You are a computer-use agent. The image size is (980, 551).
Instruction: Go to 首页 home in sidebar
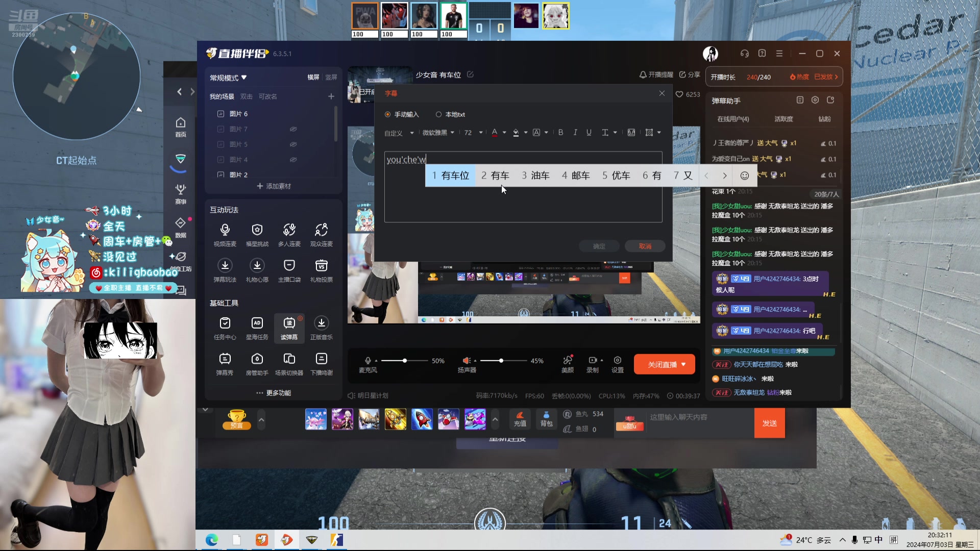(181, 127)
